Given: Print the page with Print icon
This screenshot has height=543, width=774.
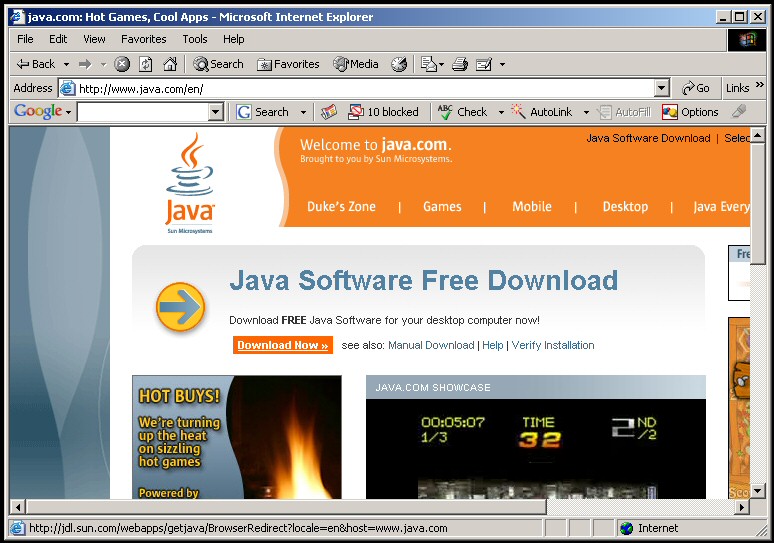Looking at the screenshot, I should click(460, 64).
